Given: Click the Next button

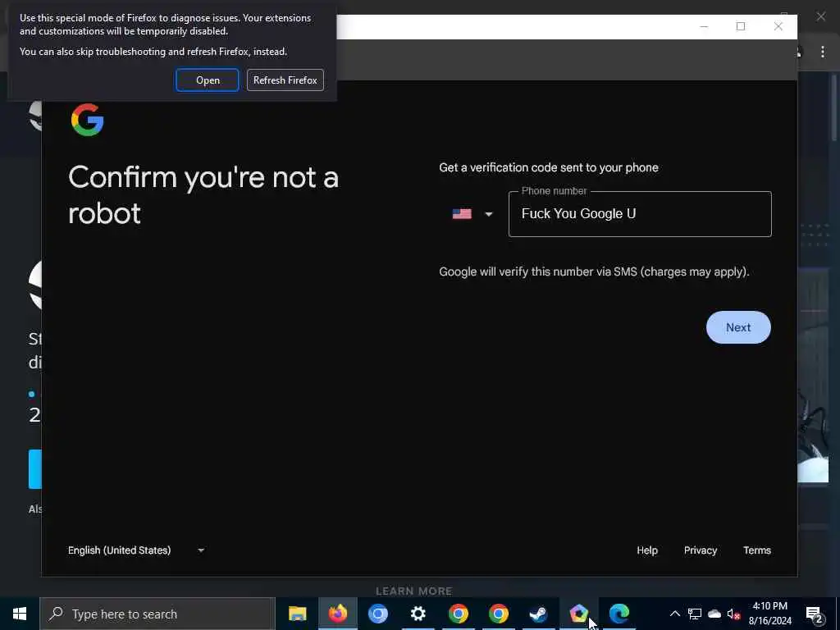Looking at the screenshot, I should (x=738, y=327).
